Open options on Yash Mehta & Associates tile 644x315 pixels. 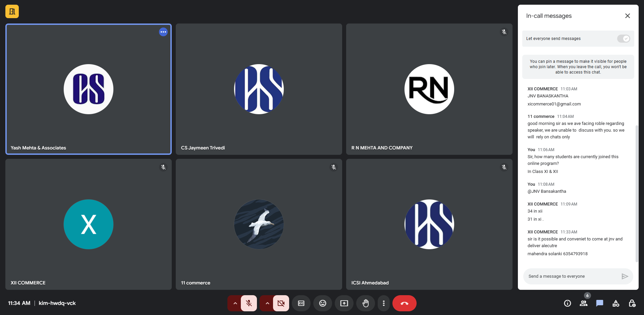point(163,32)
